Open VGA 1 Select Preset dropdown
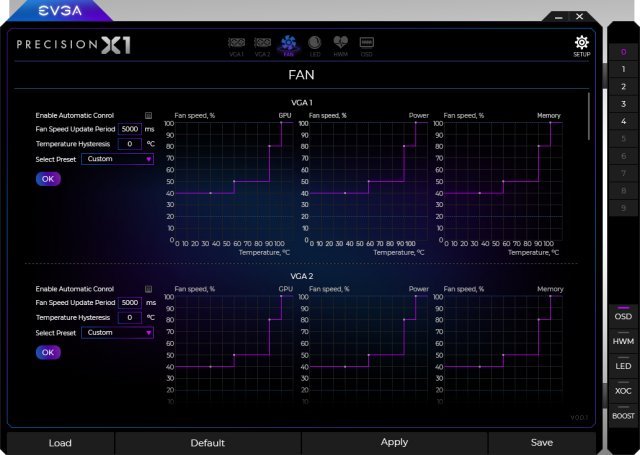 [x=118, y=159]
